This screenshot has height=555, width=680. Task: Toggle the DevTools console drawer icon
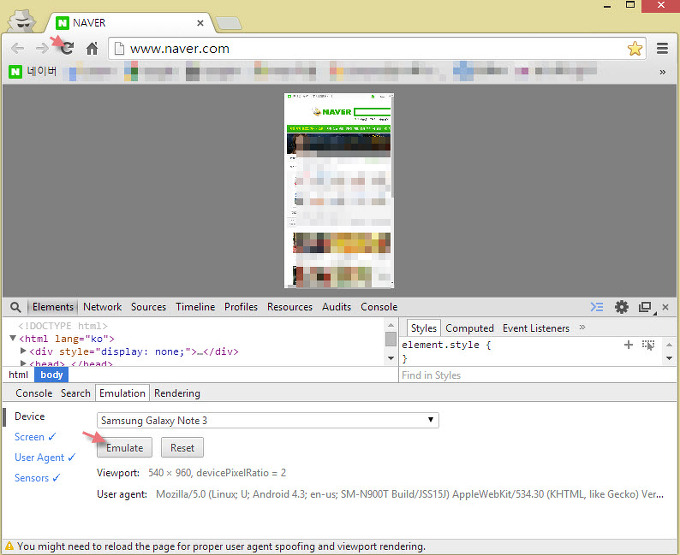coord(597,307)
